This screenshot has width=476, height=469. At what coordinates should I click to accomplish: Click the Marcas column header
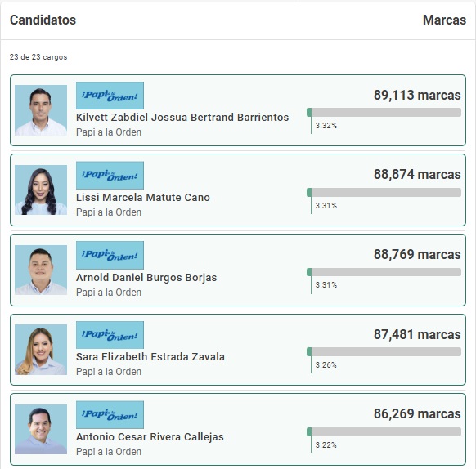(x=444, y=20)
